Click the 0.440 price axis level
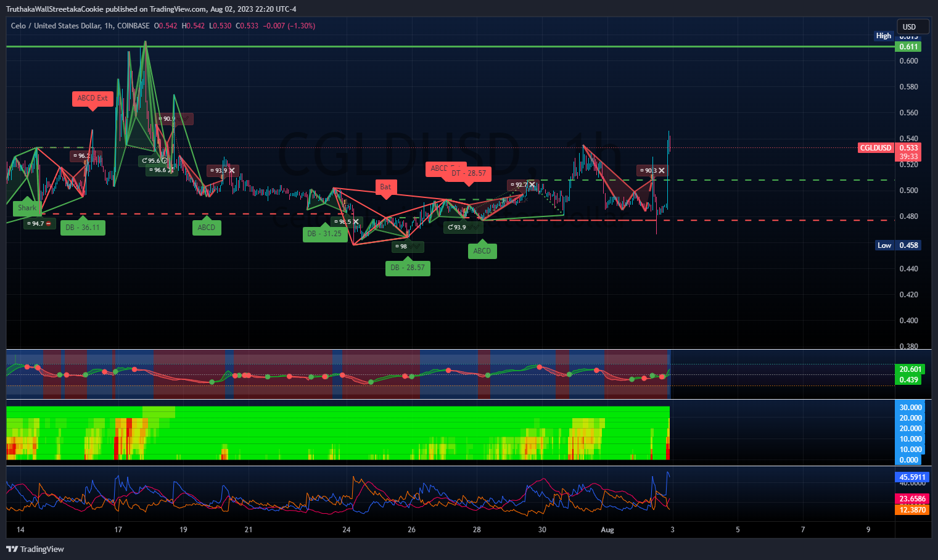Viewport: 938px width, 560px height. click(x=908, y=269)
